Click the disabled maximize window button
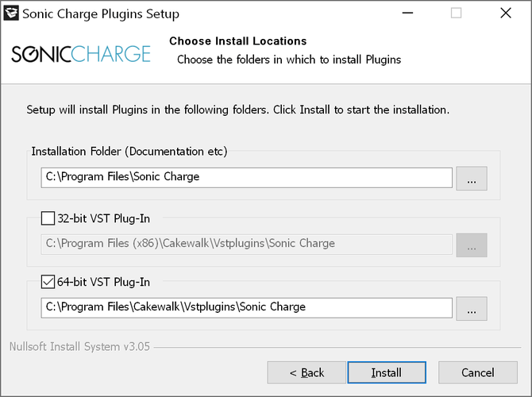The height and width of the screenshot is (397, 532). point(456,13)
